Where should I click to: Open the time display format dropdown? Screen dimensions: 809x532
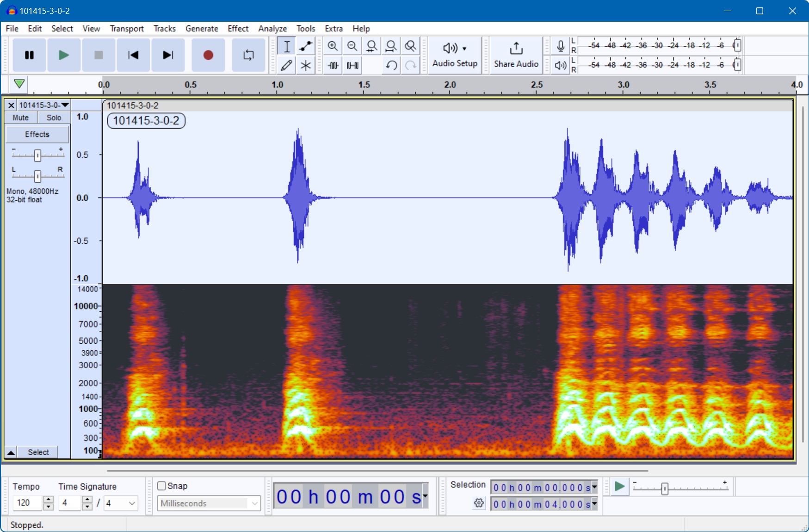tap(425, 496)
